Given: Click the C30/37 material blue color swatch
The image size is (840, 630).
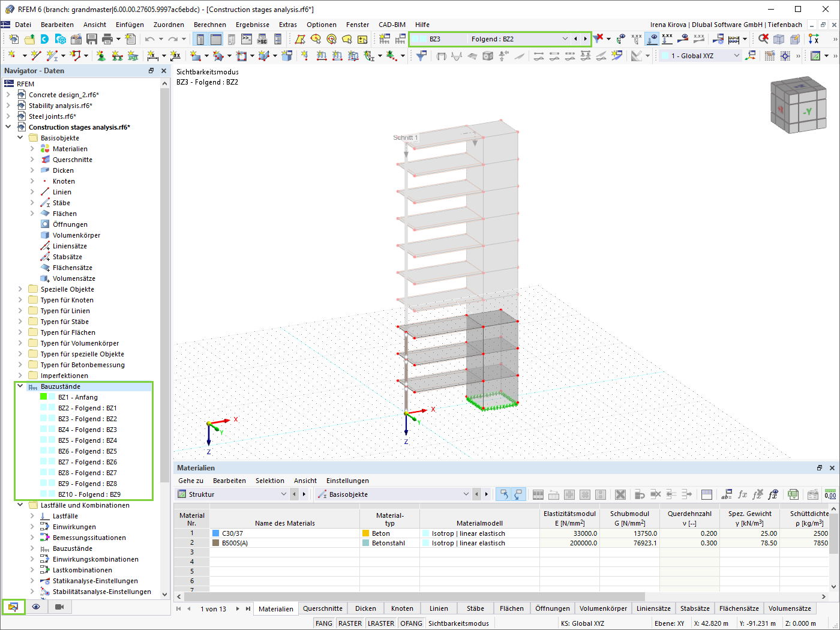Looking at the screenshot, I should [216, 533].
